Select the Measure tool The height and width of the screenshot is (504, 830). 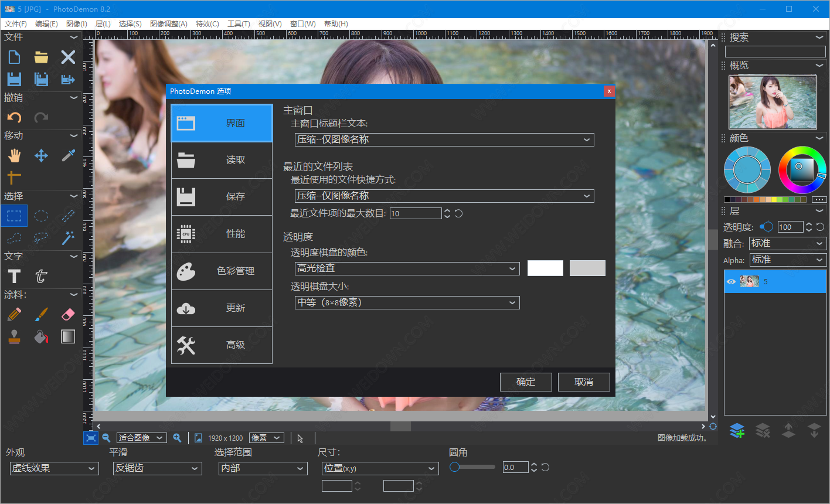[x=14, y=177]
